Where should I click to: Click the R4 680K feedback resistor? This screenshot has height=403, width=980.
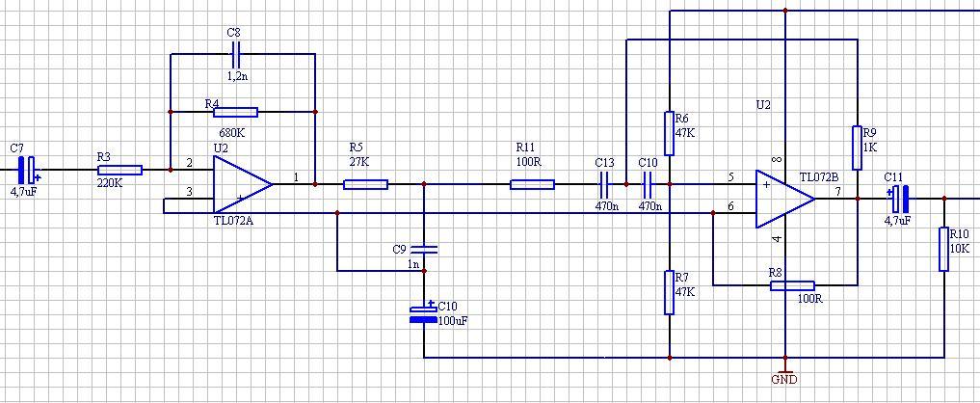[235, 112]
